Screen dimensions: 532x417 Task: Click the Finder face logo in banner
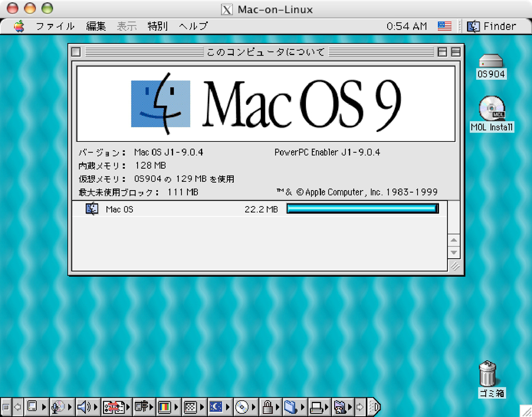pyautogui.click(x=161, y=104)
